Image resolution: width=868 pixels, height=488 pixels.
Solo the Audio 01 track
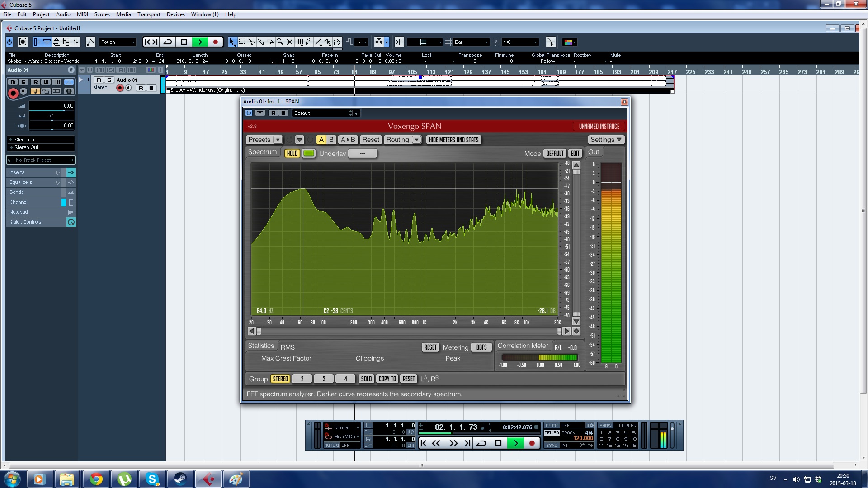pos(109,80)
